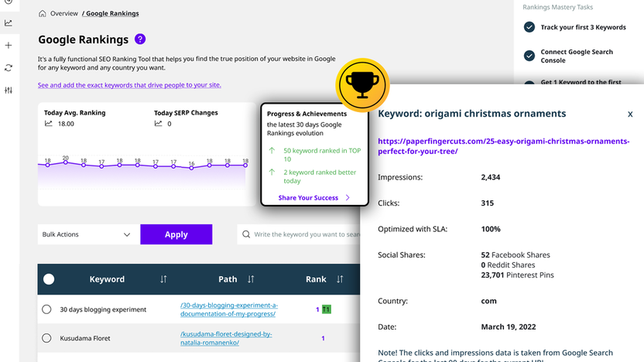Click the '52 Facebook Shares' text
644x362 pixels.
pyautogui.click(x=516, y=255)
